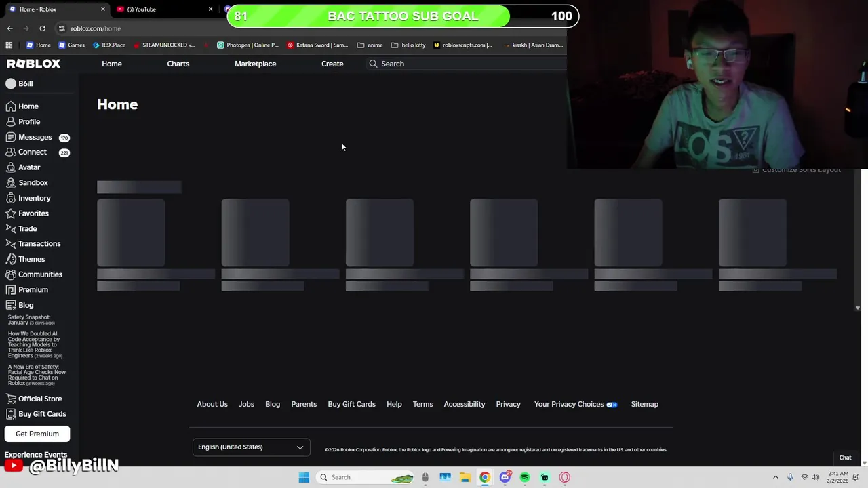This screenshot has width=868, height=488.
Task: Open Communities in the sidebar
Action: [34, 274]
